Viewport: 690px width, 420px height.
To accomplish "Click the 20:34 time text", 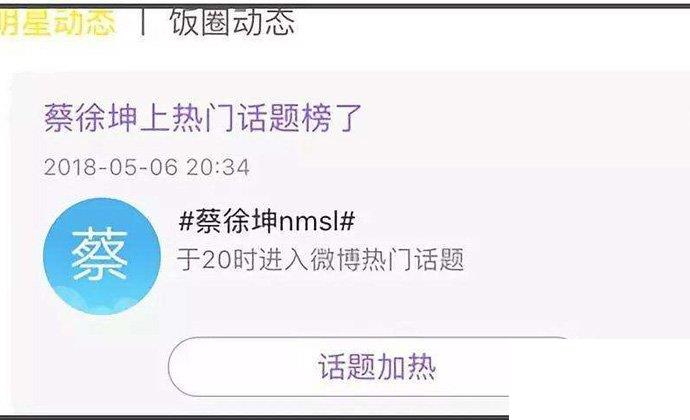I will click(217, 167).
